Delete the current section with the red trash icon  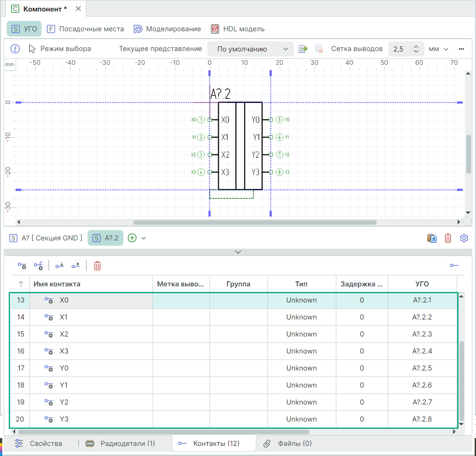click(x=448, y=238)
